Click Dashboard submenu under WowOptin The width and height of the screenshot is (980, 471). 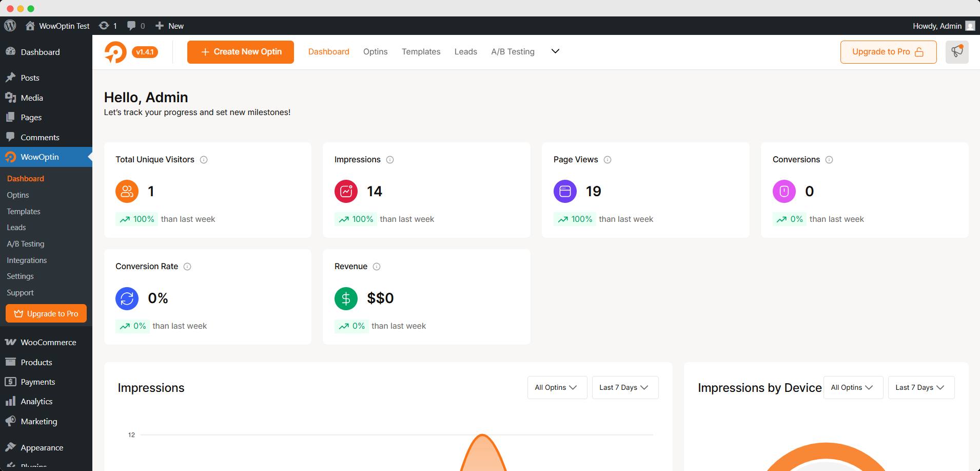click(x=26, y=179)
